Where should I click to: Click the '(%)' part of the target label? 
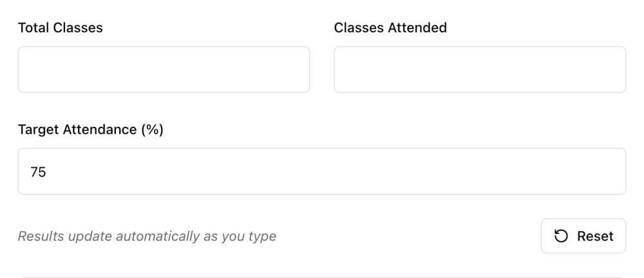pos(152,130)
